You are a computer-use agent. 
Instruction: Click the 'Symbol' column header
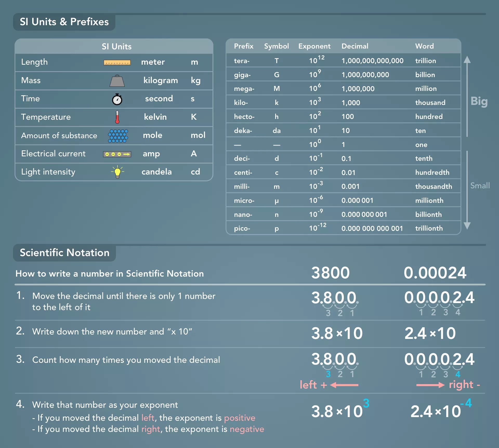pyautogui.click(x=276, y=46)
